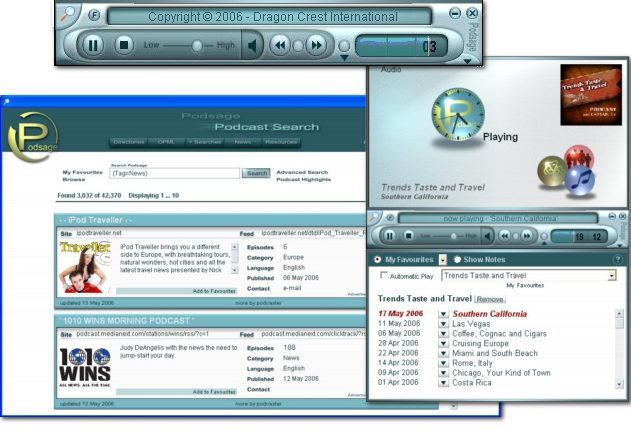Mute audio with top player speaker icon
631x429 pixels.
click(x=252, y=45)
